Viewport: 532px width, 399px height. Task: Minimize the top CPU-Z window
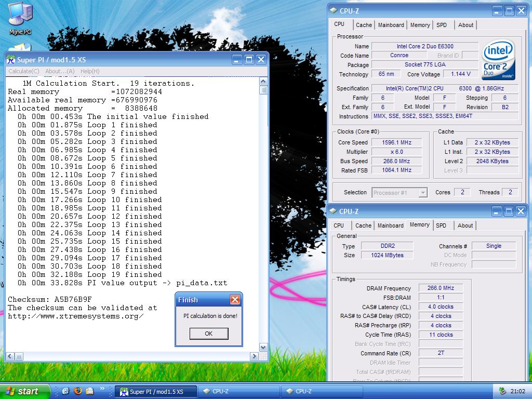coord(497,11)
